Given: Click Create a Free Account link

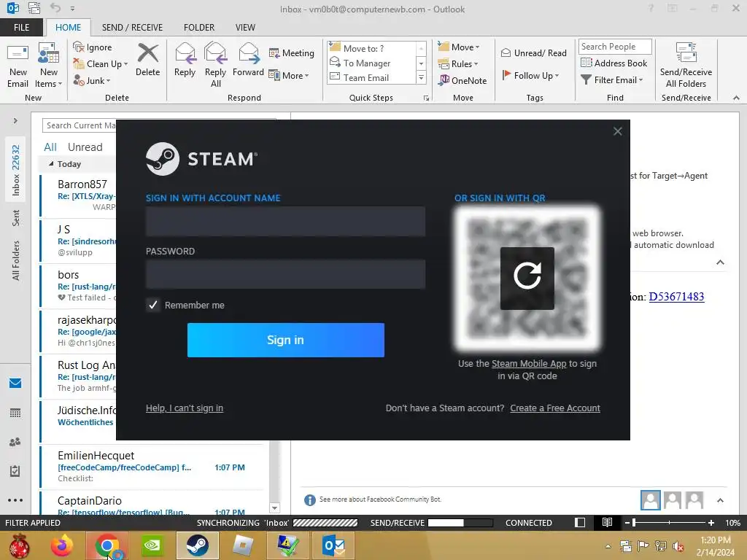Looking at the screenshot, I should [555, 408].
